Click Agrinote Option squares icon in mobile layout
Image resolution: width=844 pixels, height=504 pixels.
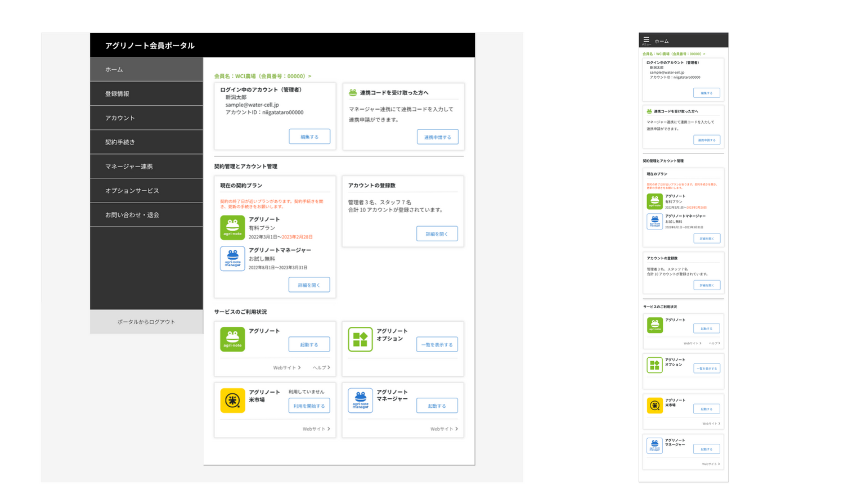(654, 365)
